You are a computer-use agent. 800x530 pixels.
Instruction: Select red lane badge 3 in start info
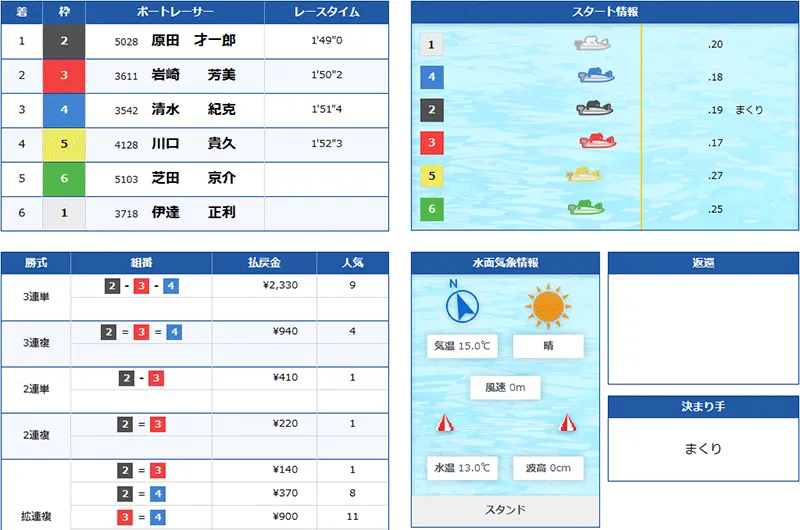[432, 143]
